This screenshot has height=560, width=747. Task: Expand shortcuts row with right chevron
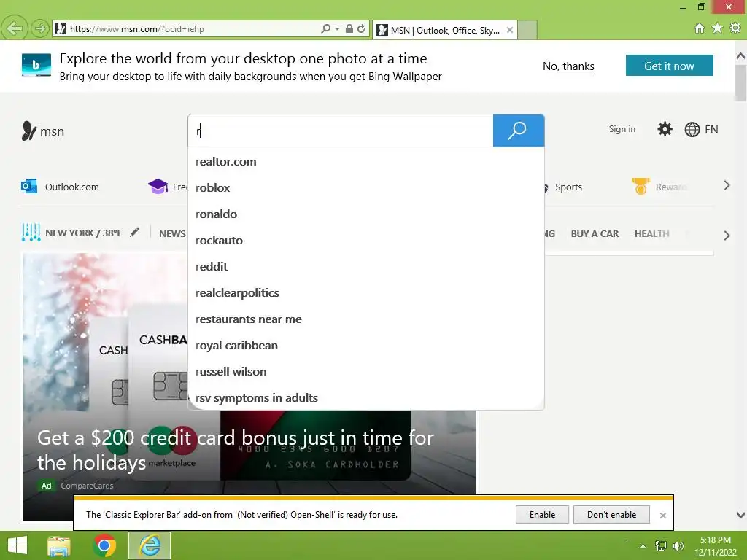click(x=727, y=186)
